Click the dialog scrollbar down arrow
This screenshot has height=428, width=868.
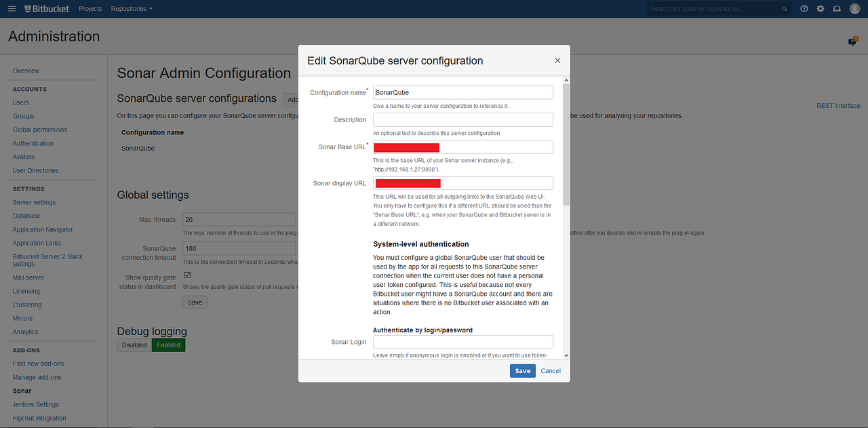coord(566,355)
